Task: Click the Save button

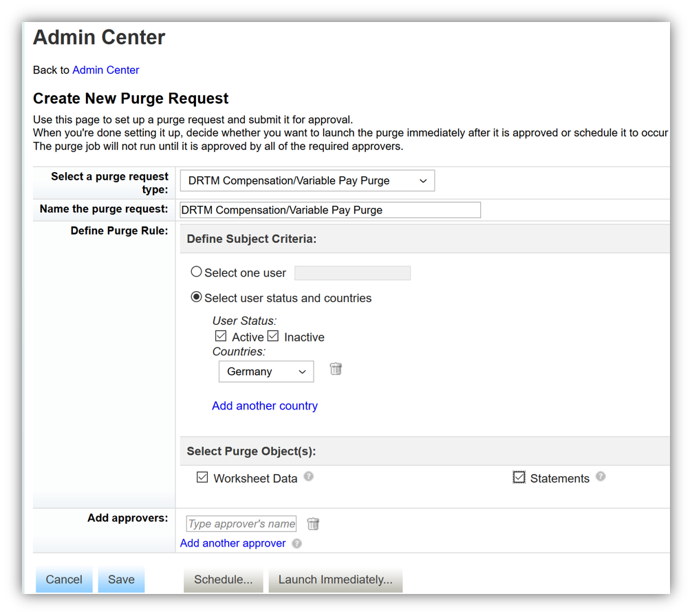Action: (x=121, y=580)
